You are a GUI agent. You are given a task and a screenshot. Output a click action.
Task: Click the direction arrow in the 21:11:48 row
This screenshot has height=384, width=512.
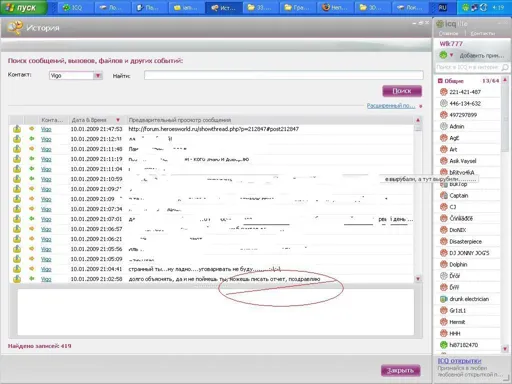(32, 149)
